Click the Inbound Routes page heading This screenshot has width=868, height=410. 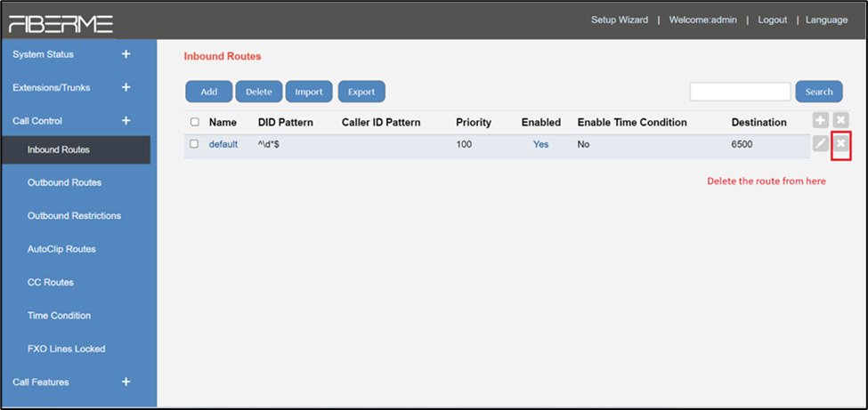pos(222,56)
